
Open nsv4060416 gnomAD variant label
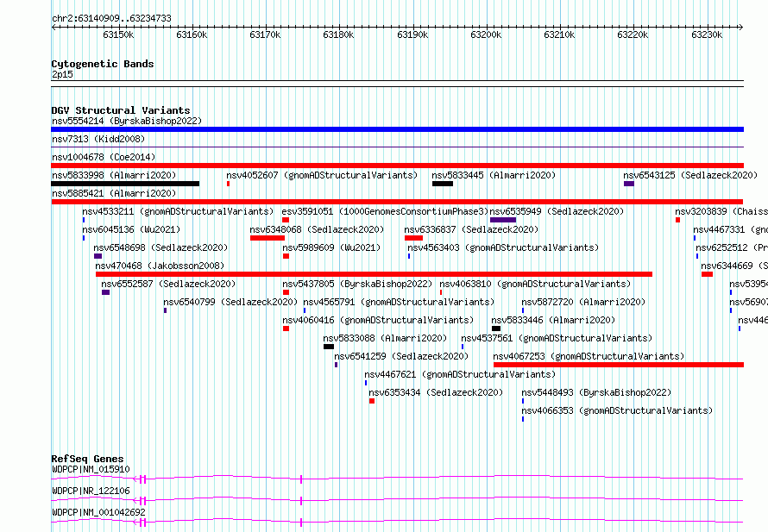[x=378, y=320]
